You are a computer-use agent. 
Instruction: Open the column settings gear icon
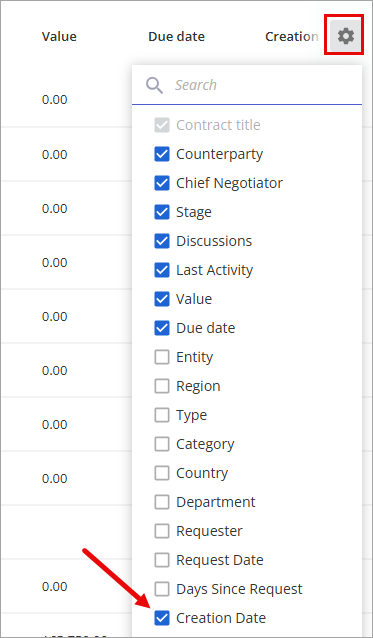pos(346,37)
